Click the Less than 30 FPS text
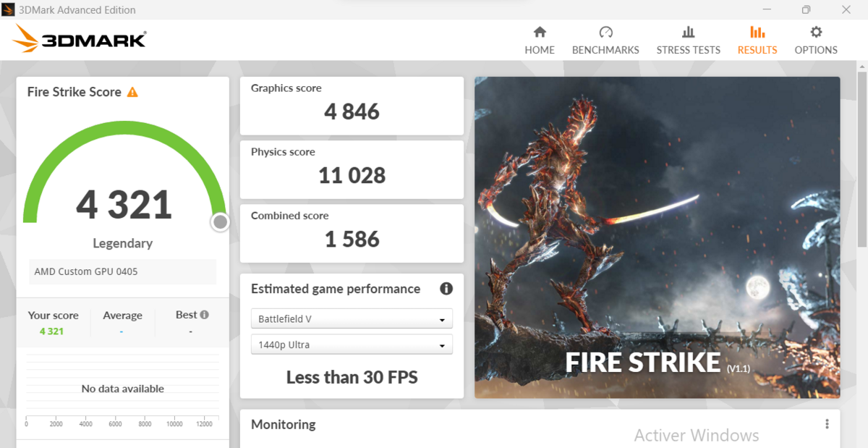This screenshot has height=448, width=868. coord(352,377)
